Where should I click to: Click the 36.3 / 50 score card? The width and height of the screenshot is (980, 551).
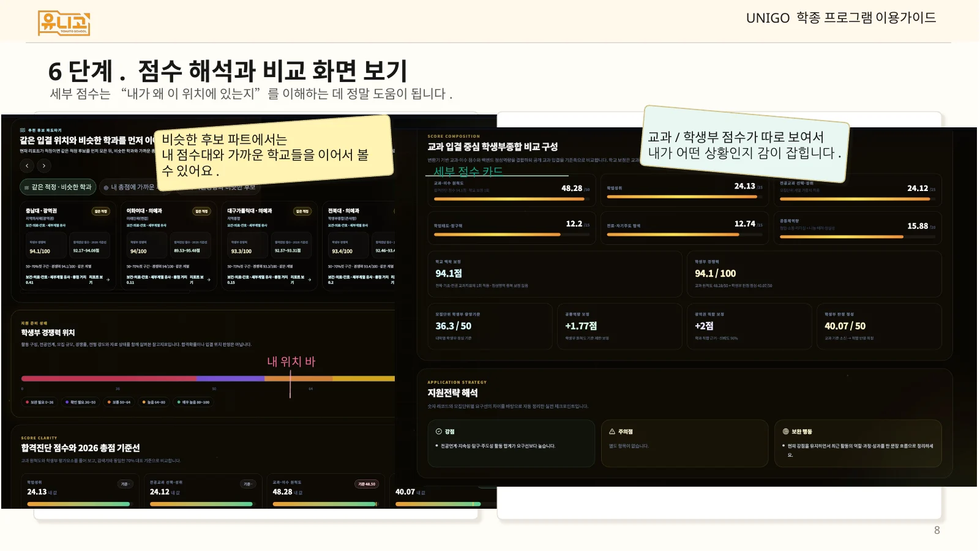coord(490,326)
